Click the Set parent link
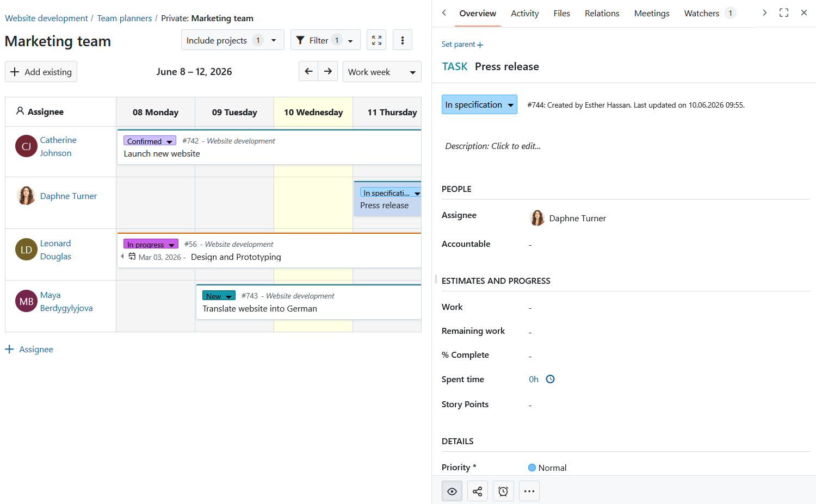Screen dimensions: 816x504 (462, 45)
